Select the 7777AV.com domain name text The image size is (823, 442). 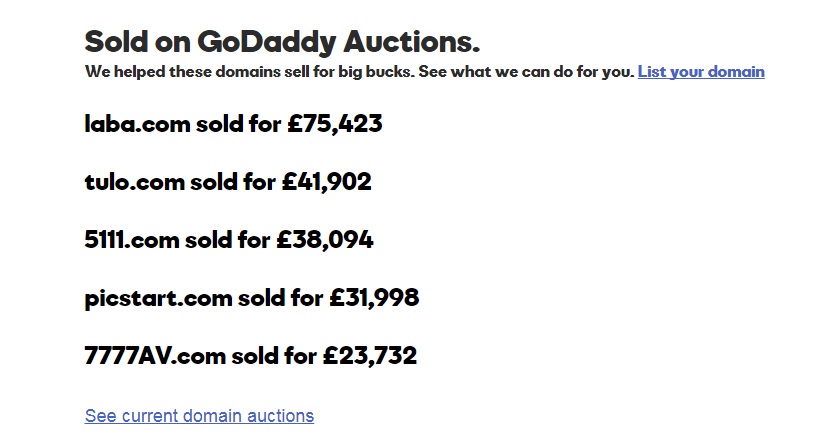(x=155, y=355)
